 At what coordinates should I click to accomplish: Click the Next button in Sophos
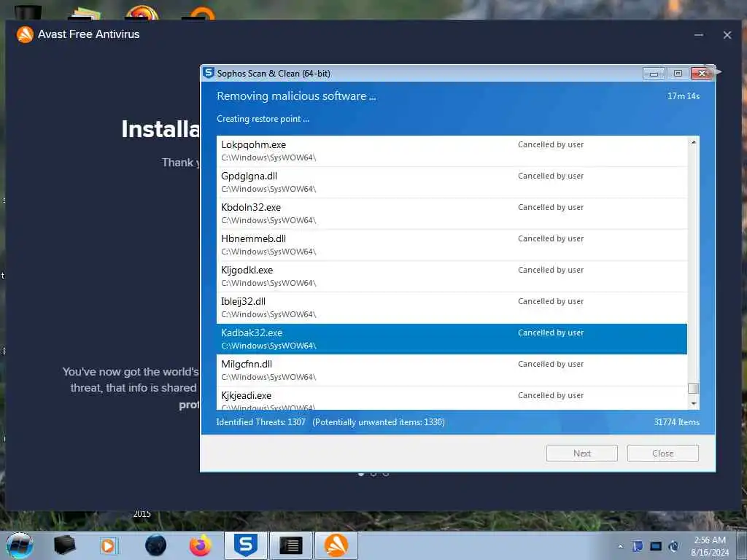pyautogui.click(x=581, y=454)
